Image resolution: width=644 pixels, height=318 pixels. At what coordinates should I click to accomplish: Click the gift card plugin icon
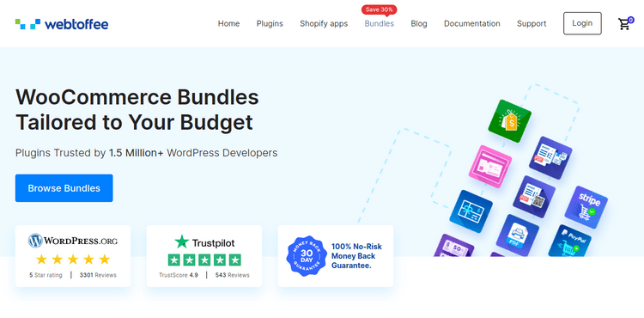(x=471, y=211)
